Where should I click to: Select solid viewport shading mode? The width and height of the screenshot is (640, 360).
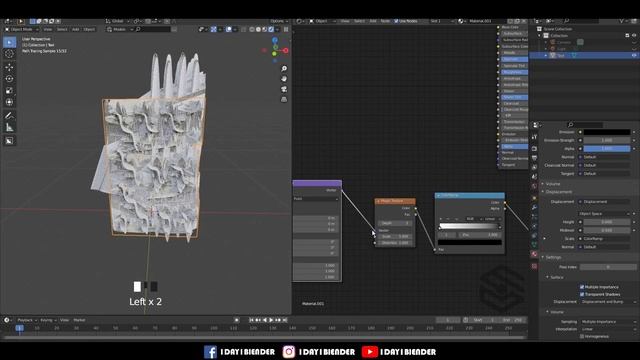pos(258,29)
